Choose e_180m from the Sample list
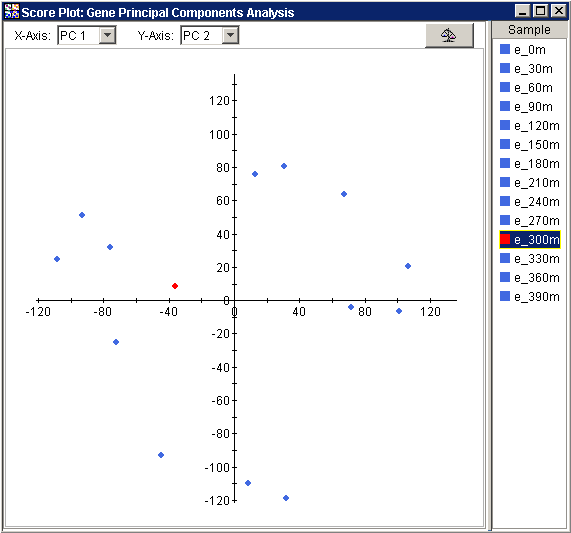Image resolution: width=571 pixels, height=533 pixels. 530,163
